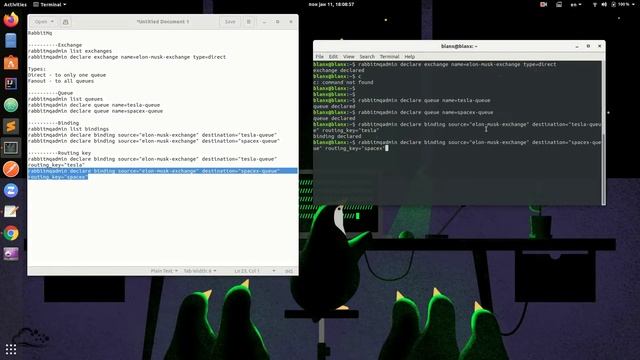Toggle the INS insert mode indicator
The height and width of the screenshot is (360, 640).
(289, 271)
